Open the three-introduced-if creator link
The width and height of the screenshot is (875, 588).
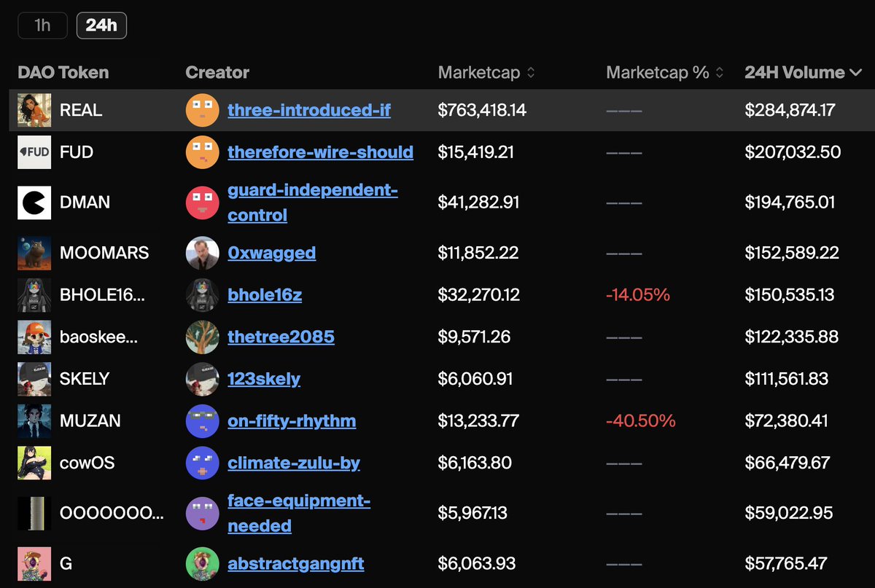[x=309, y=110]
